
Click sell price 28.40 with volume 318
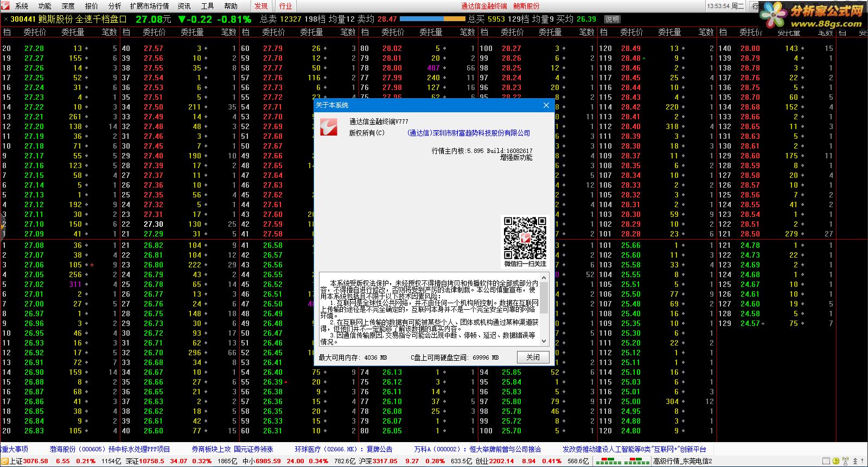631,126
